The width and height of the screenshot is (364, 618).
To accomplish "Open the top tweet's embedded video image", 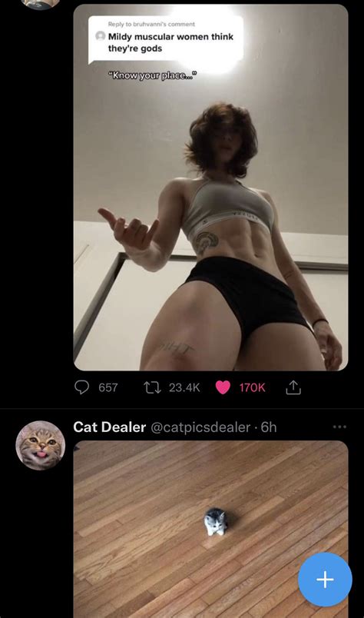I will point(210,188).
